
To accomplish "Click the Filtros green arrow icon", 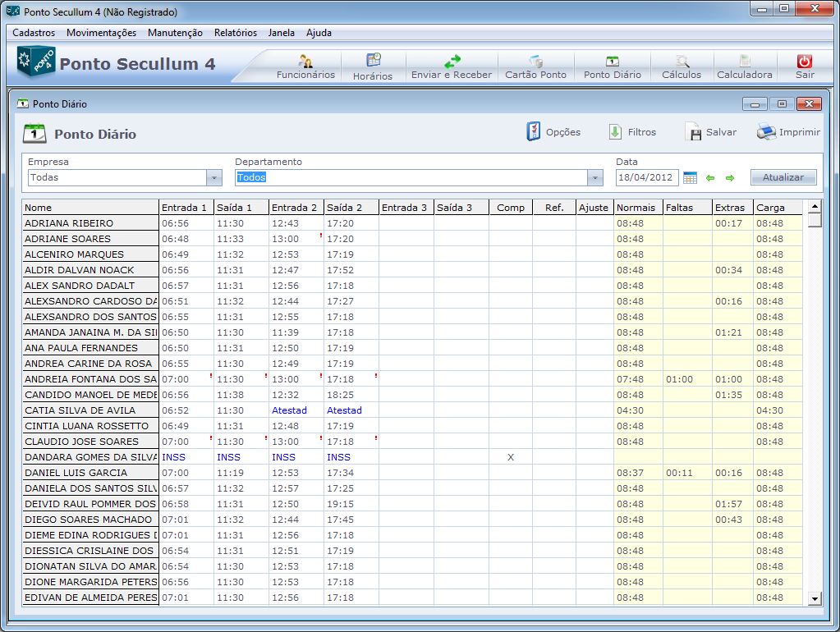I will pyautogui.click(x=615, y=132).
